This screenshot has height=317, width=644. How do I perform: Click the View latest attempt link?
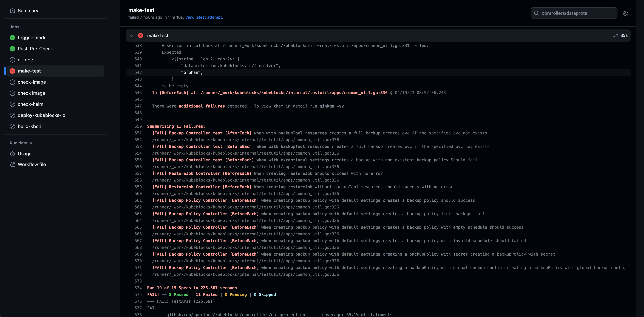(204, 17)
